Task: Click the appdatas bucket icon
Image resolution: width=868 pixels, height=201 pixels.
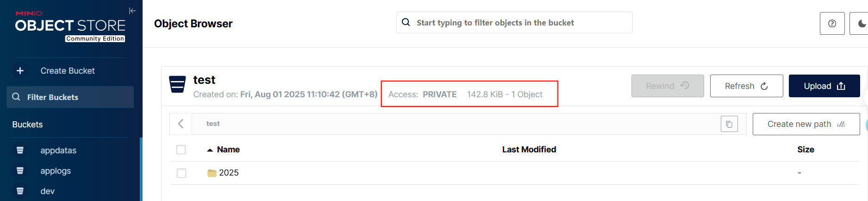Action: click(20, 150)
